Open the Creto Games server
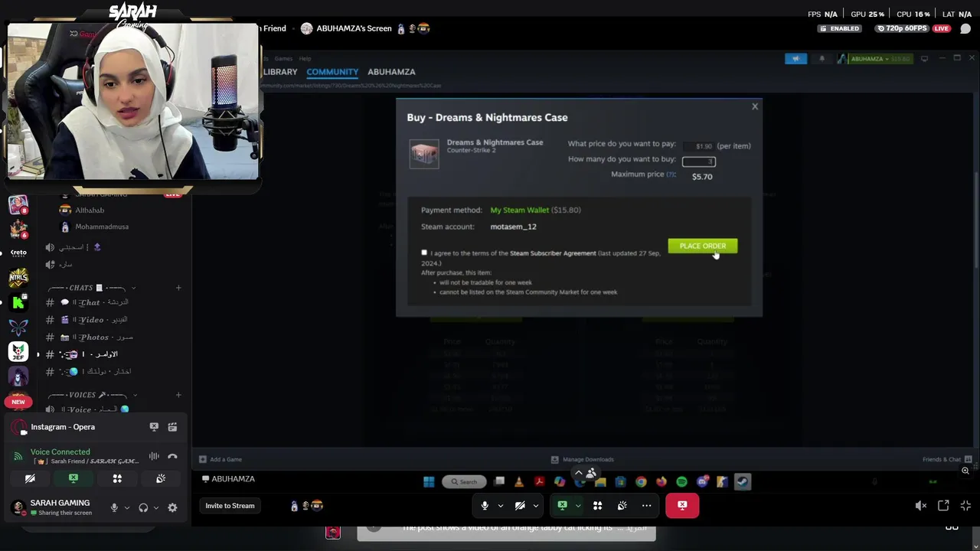 18,252
